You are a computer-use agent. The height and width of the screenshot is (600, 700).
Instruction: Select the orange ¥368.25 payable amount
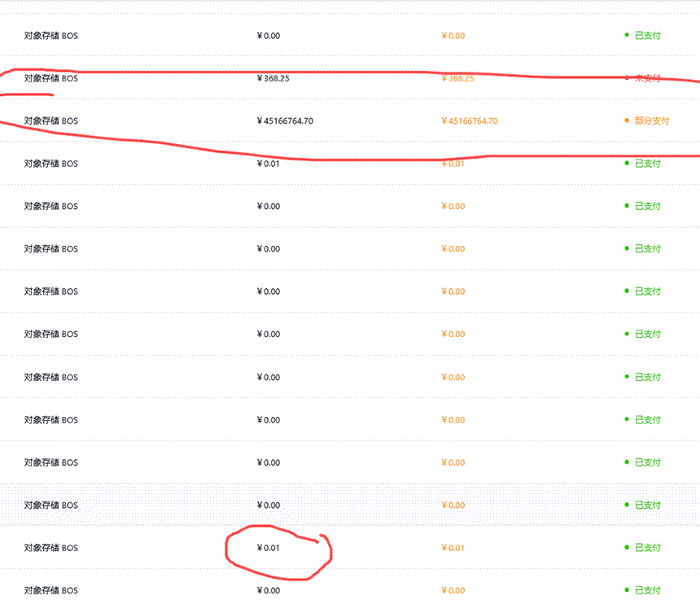pos(457,79)
